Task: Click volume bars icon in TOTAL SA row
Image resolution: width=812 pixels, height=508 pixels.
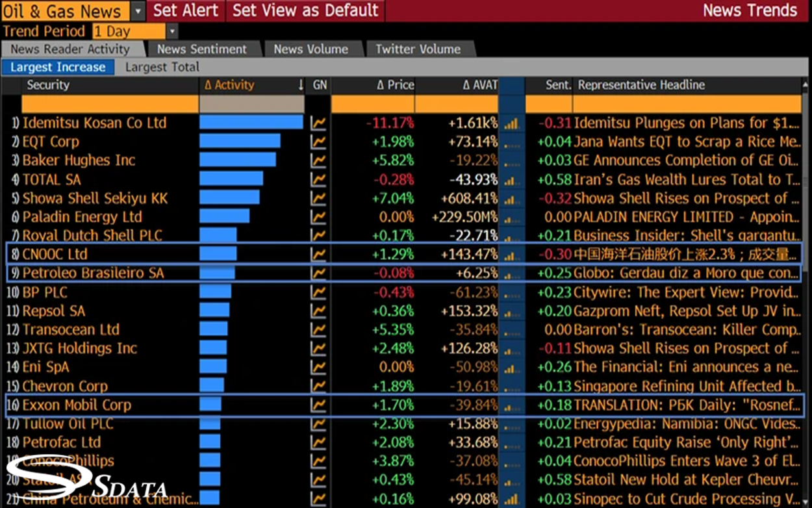Action: pos(512,180)
